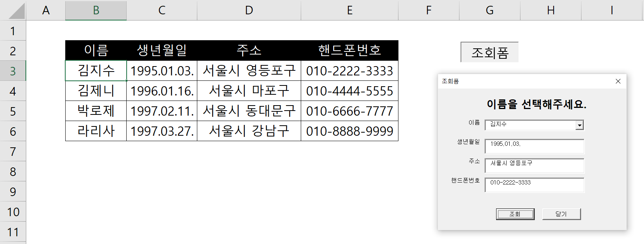Click the 핸드폰번호 text field in the form
The image size is (644, 244).
click(x=534, y=185)
